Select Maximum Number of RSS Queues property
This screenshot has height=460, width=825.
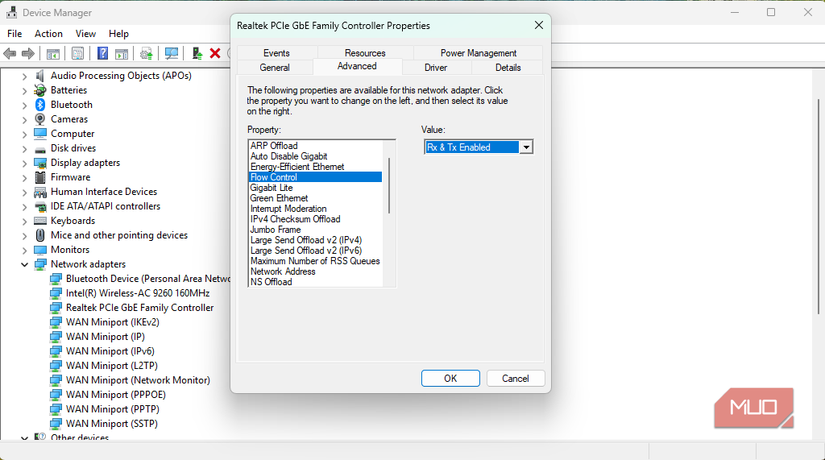coord(315,261)
